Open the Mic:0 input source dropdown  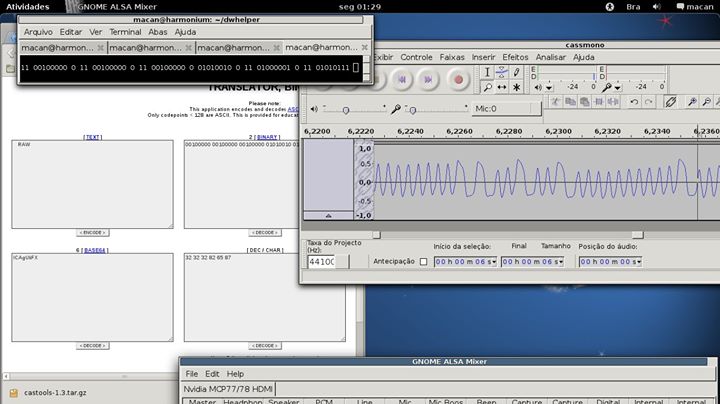(504, 108)
